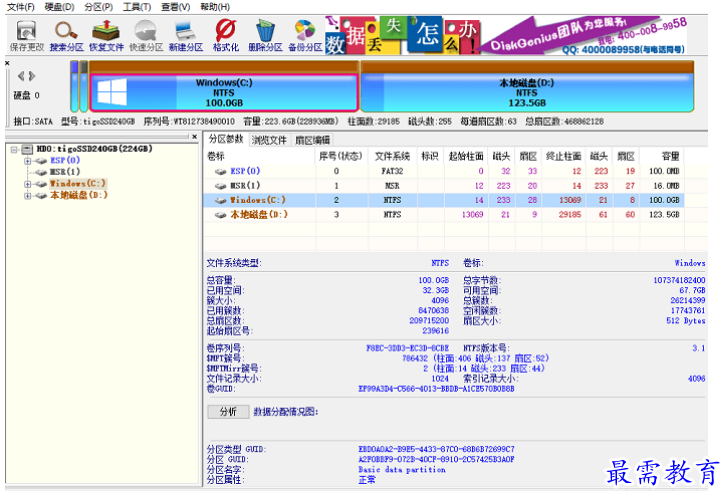
Task: Click the FAT32 cell in ESP row
Action: pyautogui.click(x=392, y=171)
